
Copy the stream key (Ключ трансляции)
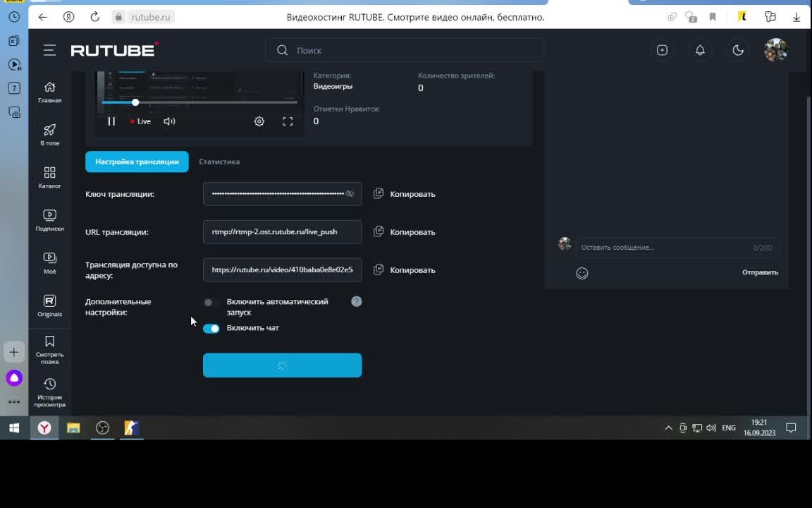[405, 194]
